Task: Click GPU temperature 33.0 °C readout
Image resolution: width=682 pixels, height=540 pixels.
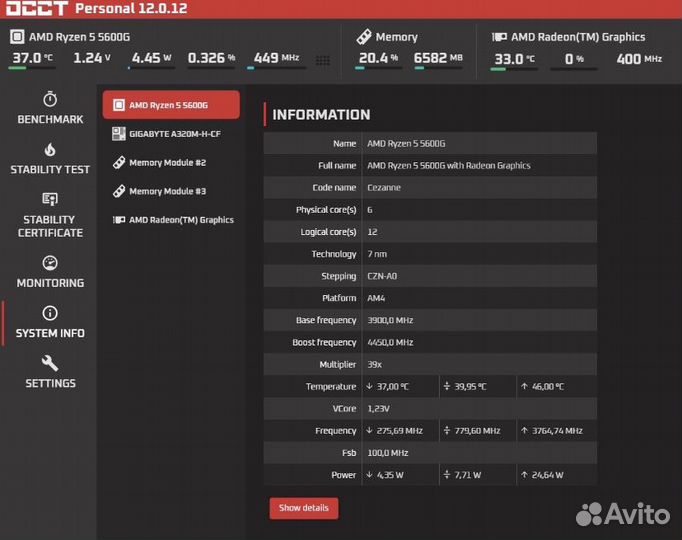Action: pos(515,59)
